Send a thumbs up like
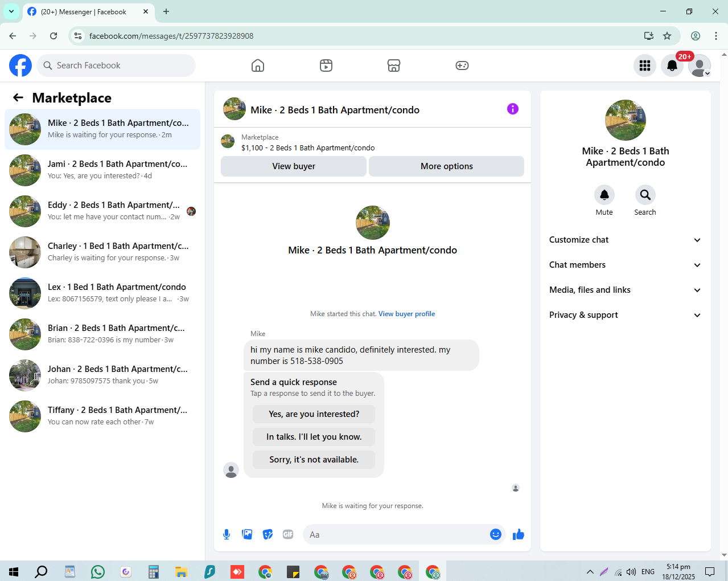The image size is (728, 581). click(x=519, y=534)
